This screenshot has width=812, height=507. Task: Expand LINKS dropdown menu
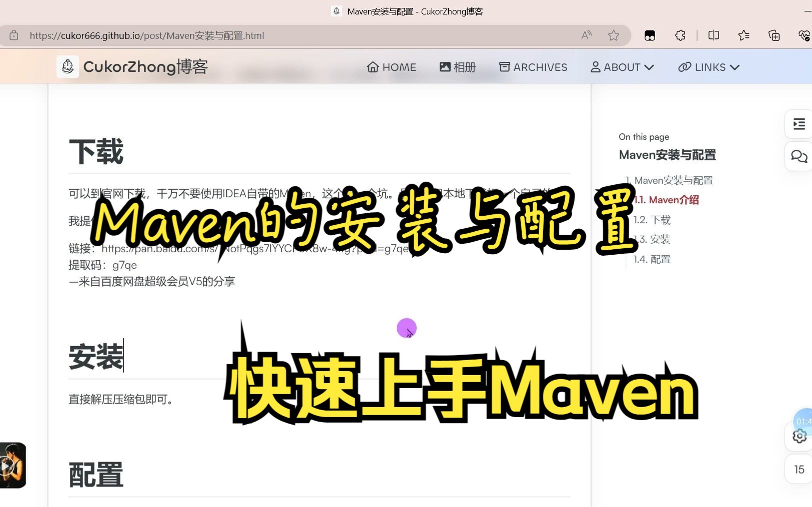[709, 67]
